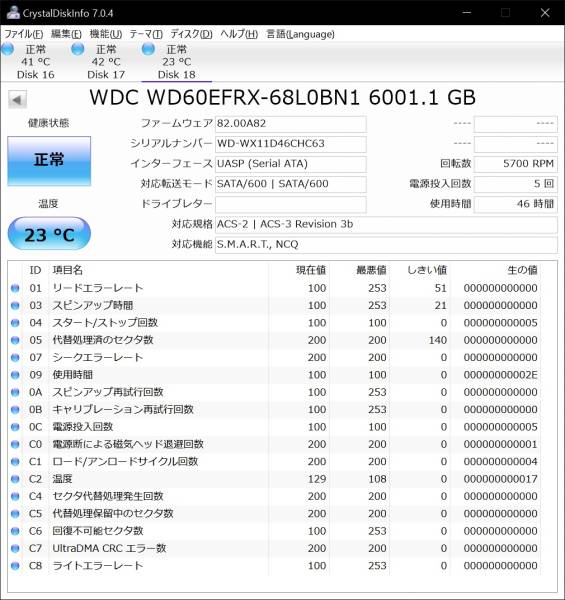Click the Disk 16 blue status orb
The height and width of the screenshot is (600, 565).
tap(8, 49)
